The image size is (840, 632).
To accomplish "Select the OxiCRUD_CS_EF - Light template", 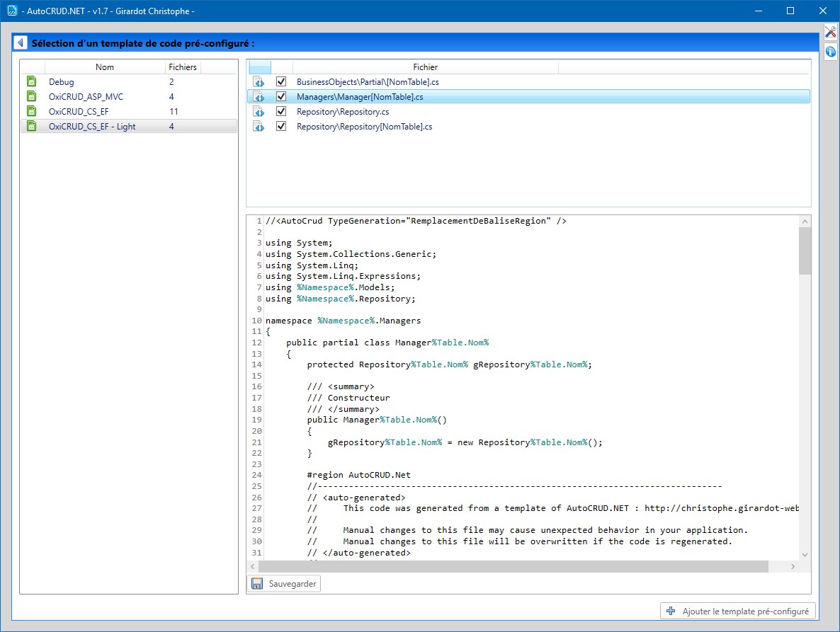I will click(x=129, y=126).
